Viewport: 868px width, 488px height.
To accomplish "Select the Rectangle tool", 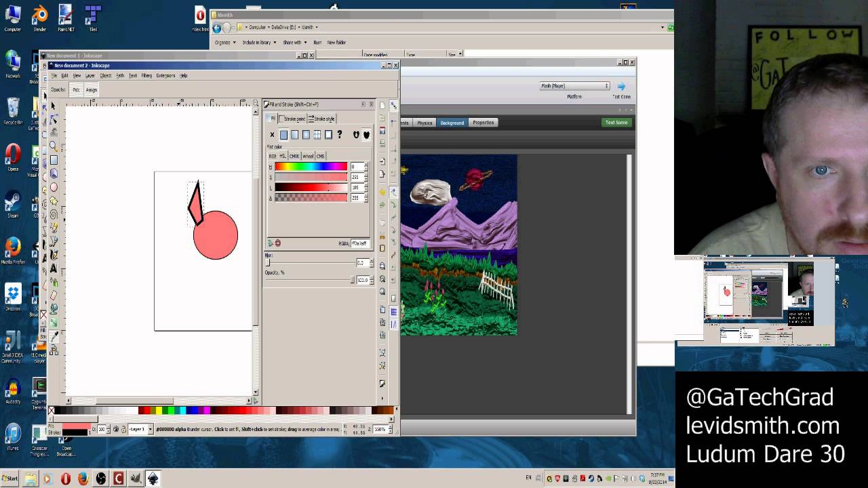I will pyautogui.click(x=54, y=160).
